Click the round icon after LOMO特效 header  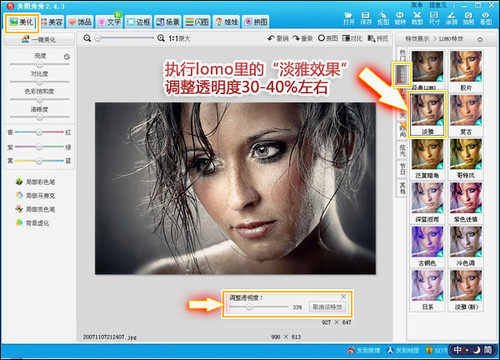(x=480, y=39)
